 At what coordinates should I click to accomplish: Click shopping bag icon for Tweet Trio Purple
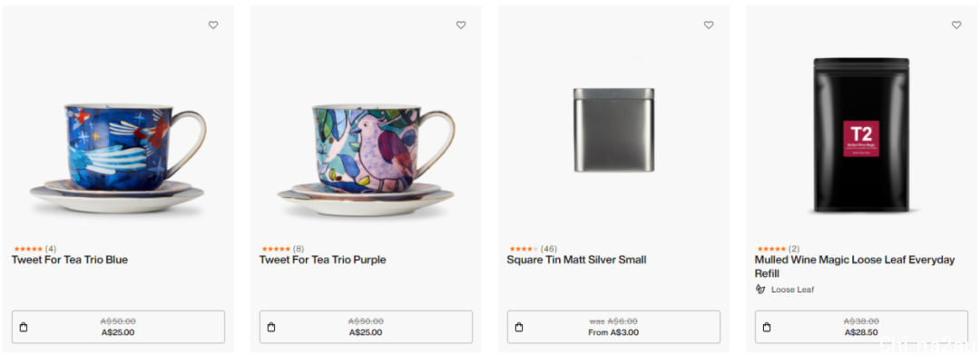[271, 327]
